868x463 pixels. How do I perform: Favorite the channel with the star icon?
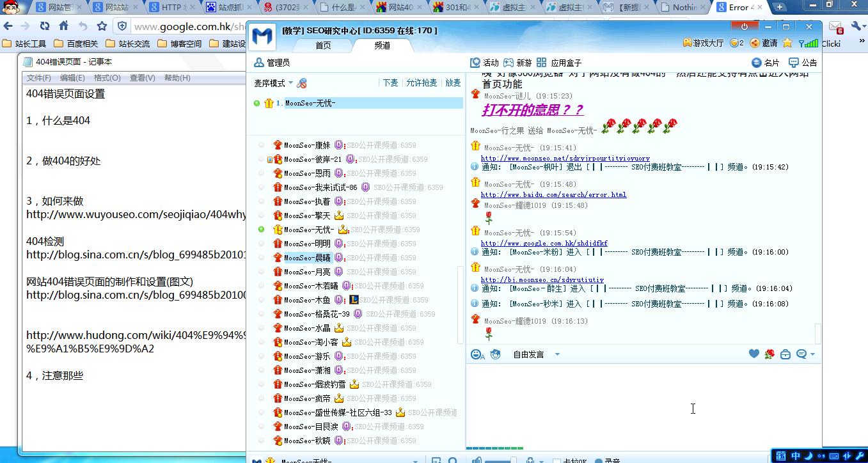[x=787, y=43]
